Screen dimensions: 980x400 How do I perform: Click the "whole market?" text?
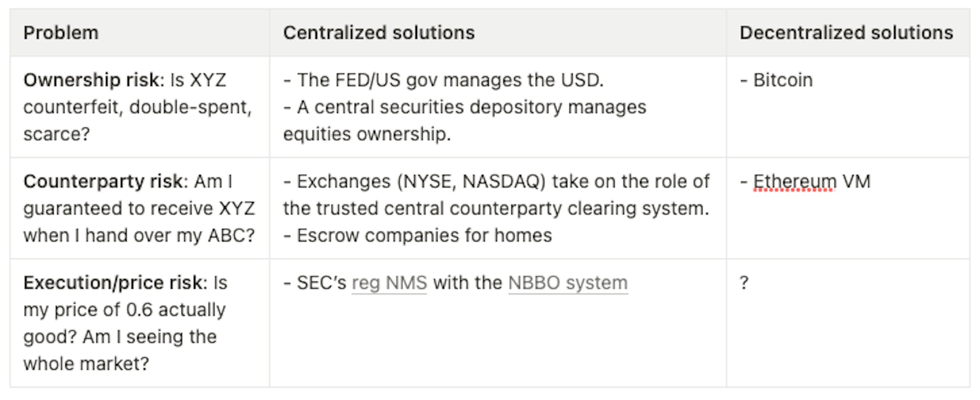point(86,364)
